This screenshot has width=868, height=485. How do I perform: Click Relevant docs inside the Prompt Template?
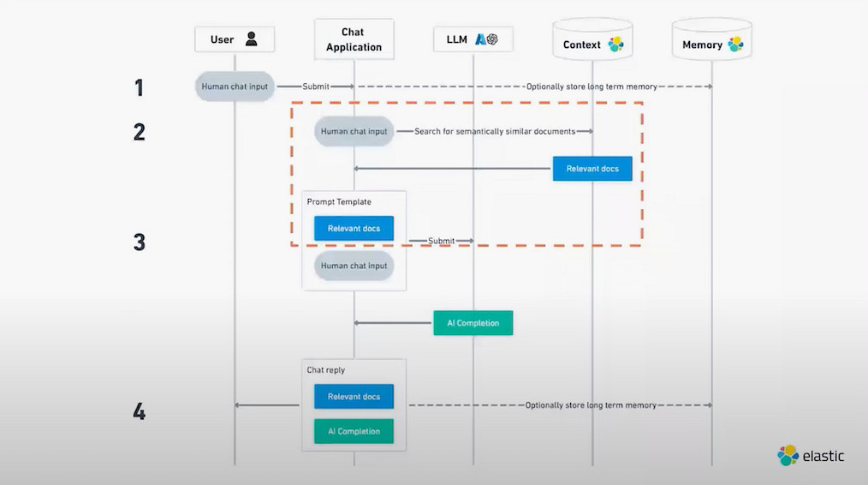(x=354, y=228)
